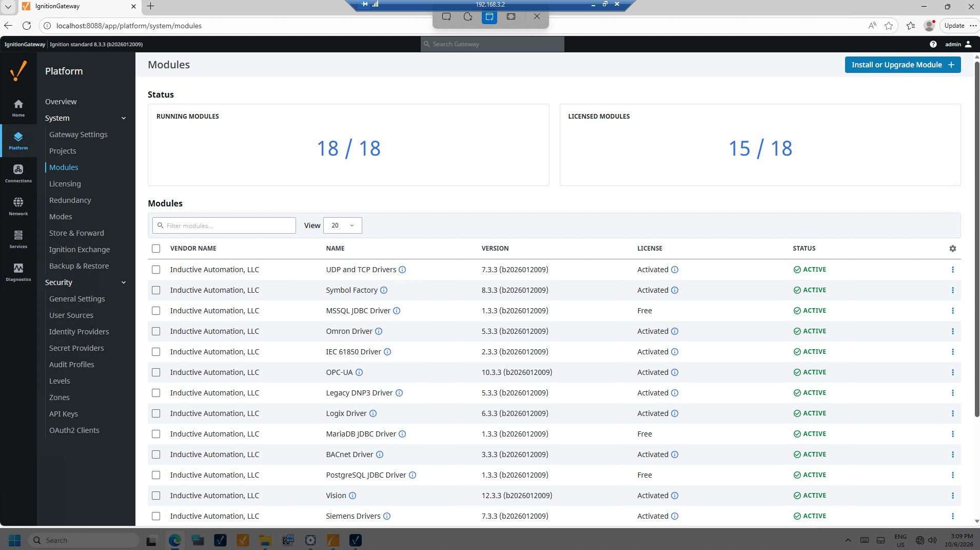The width and height of the screenshot is (980, 550).
Task: Open the Network section icon
Action: (18, 206)
